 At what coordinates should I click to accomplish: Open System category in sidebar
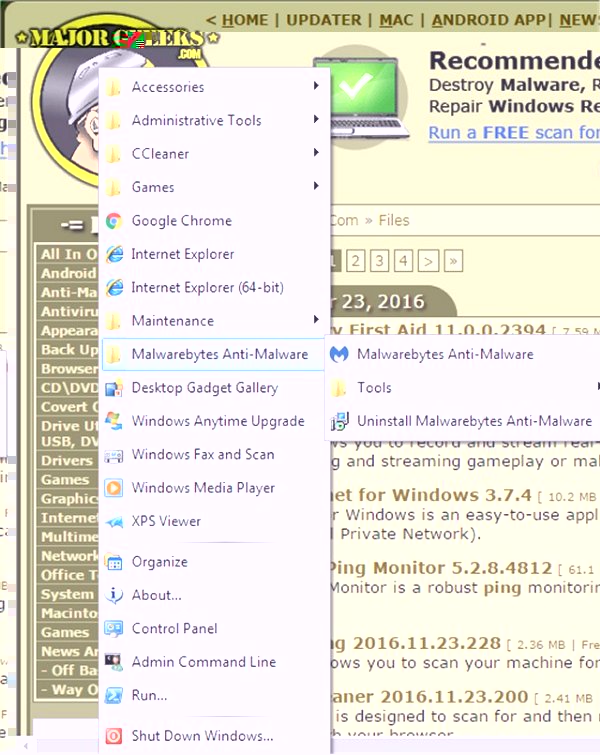coord(67,594)
